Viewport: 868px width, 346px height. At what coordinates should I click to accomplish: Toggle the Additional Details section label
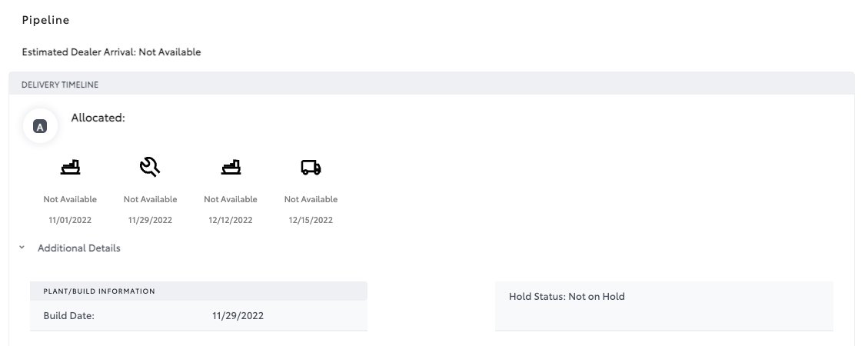pos(79,248)
